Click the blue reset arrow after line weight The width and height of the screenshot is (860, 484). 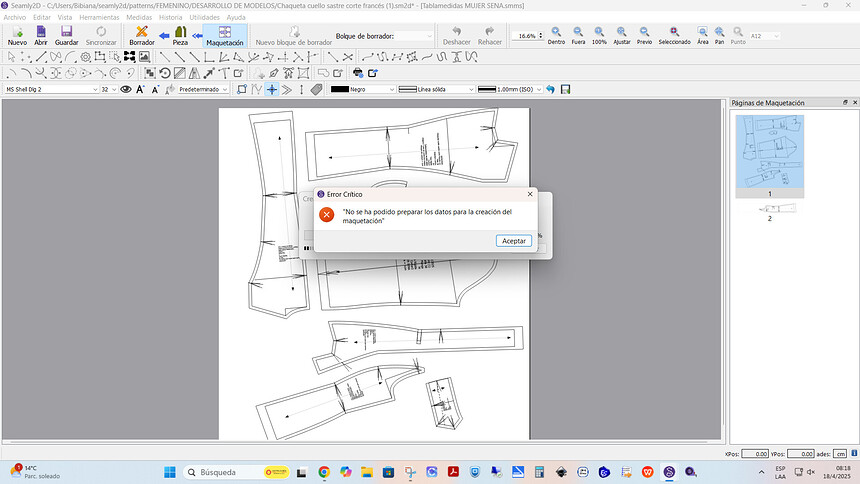(x=550, y=89)
